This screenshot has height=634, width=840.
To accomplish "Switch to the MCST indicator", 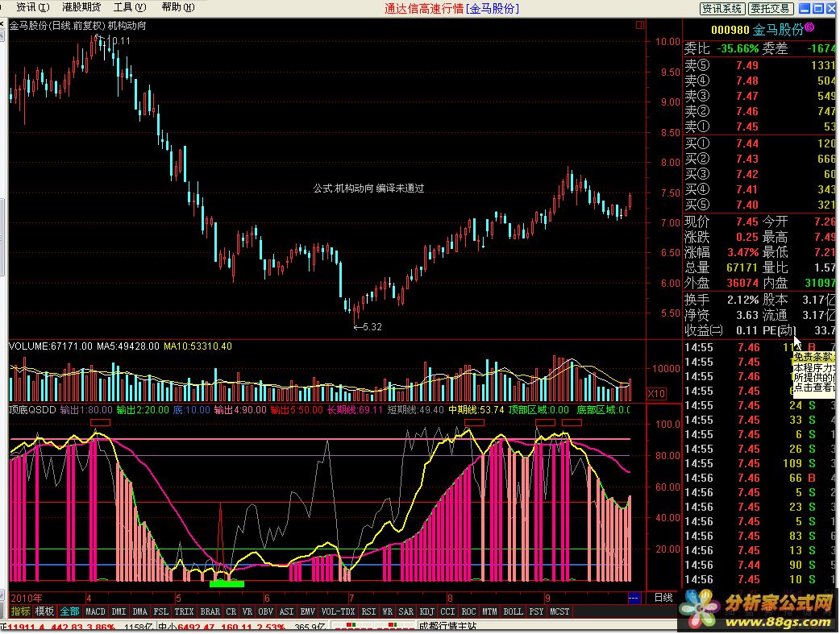I will pyautogui.click(x=559, y=611).
